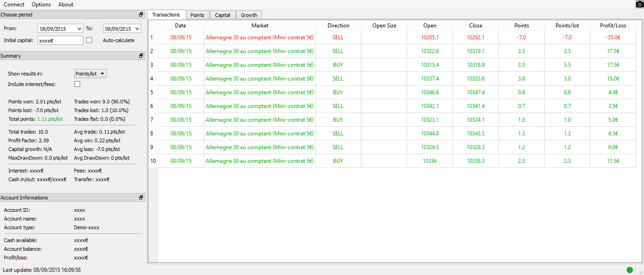This screenshot has width=644, height=275.
Task: Click the Points cell 0.7 in row 6
Action: tap(522, 106)
